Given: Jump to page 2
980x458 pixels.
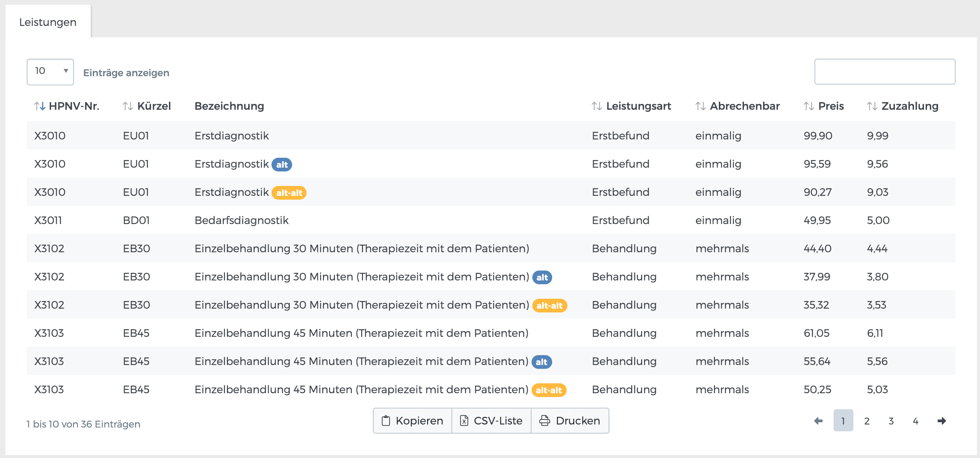Looking at the screenshot, I should coord(867,421).
